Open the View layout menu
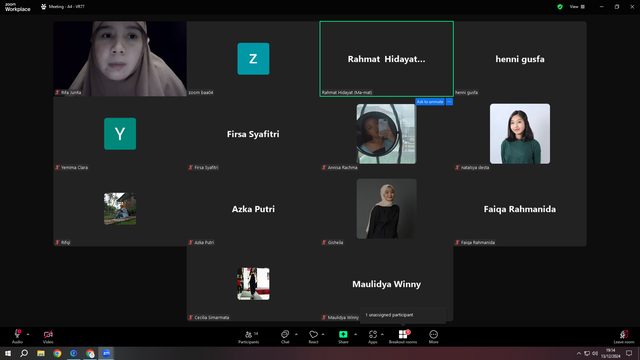Image resolution: width=640 pixels, height=360 pixels. [577, 7]
